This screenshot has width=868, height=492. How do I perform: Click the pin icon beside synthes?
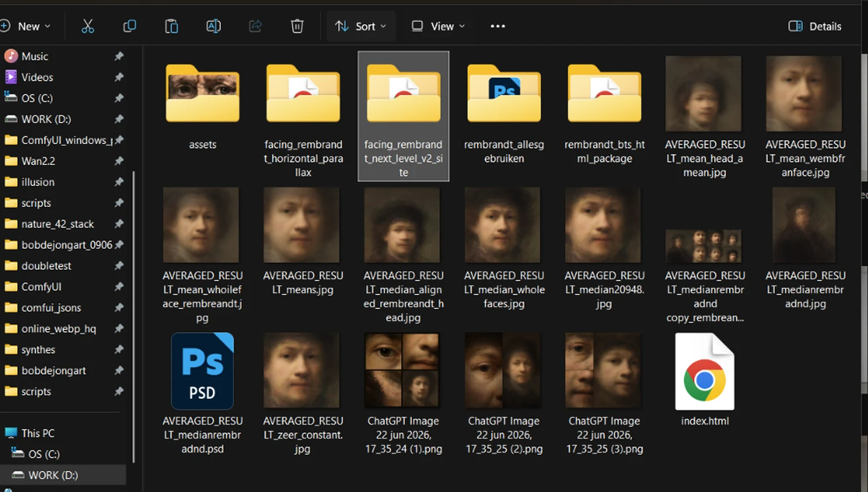119,350
